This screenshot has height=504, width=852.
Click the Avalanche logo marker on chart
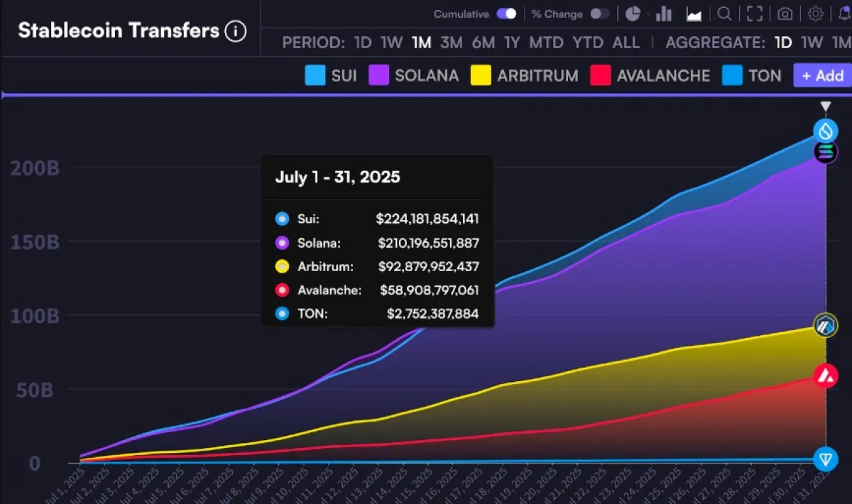(x=825, y=376)
